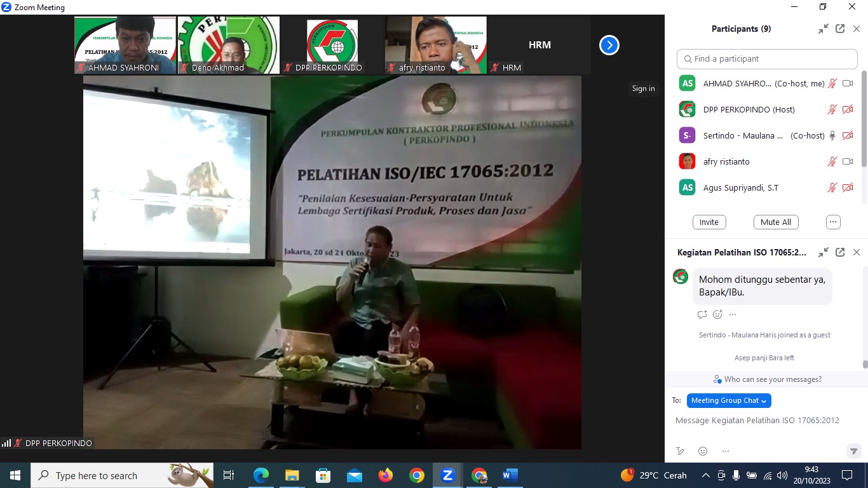Toggle AHMAD SYAHRONI's camera icon in participant list
The image size is (868, 488).
tap(848, 83)
